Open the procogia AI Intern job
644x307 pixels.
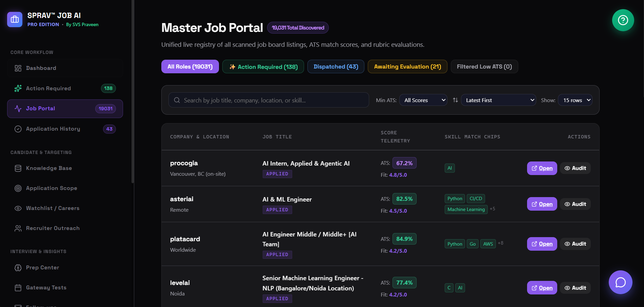(x=542, y=168)
